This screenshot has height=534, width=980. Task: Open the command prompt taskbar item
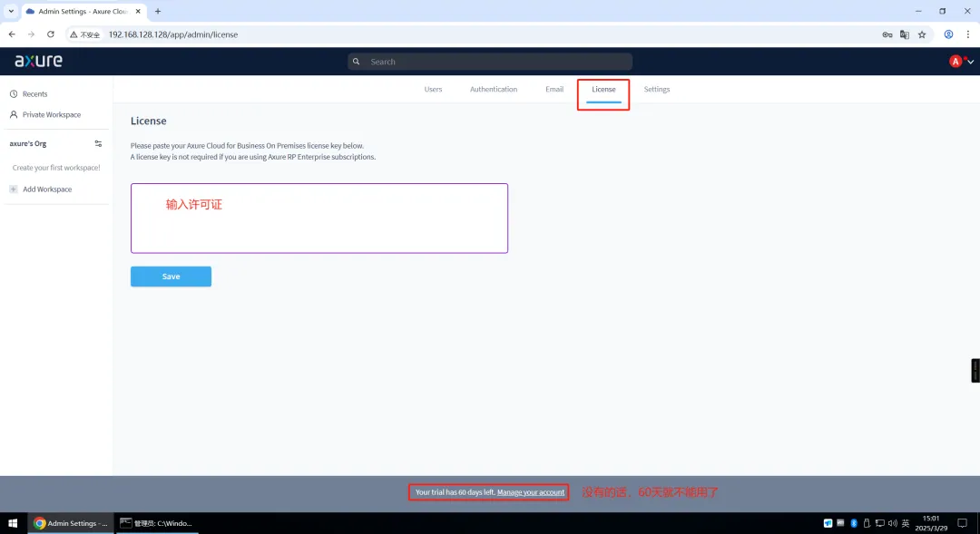point(156,523)
